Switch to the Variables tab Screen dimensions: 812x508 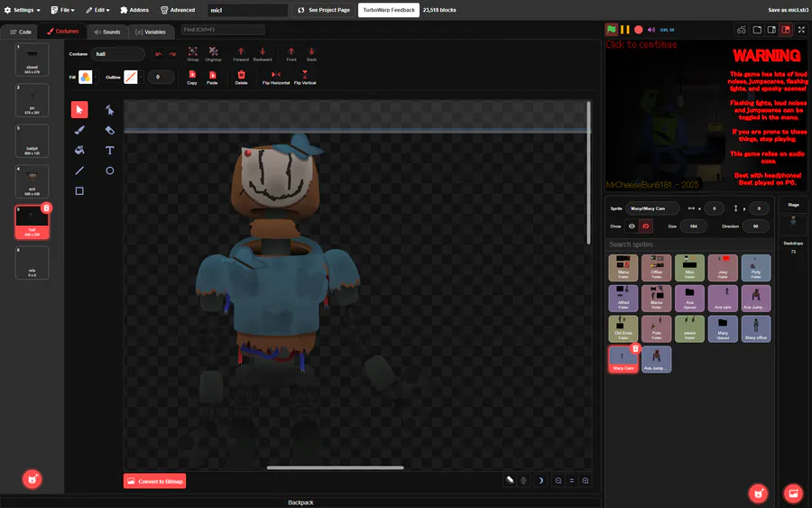pyautogui.click(x=150, y=32)
